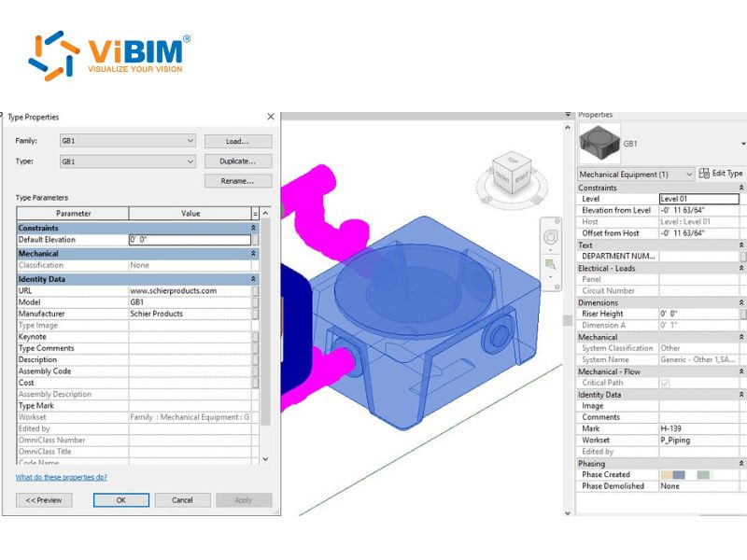Collapse the Constraints section in the Properties palette
The image size is (747, 560).
pos(740,188)
